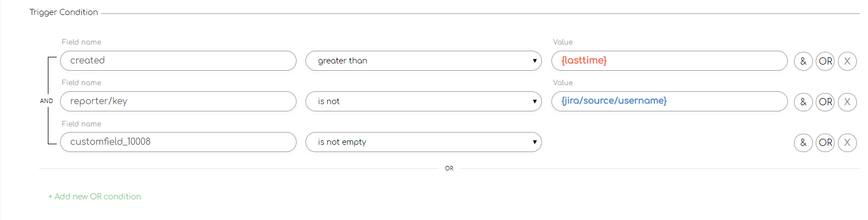The image size is (868, 220).
Task: Remove the created condition with X
Action: 847,61
